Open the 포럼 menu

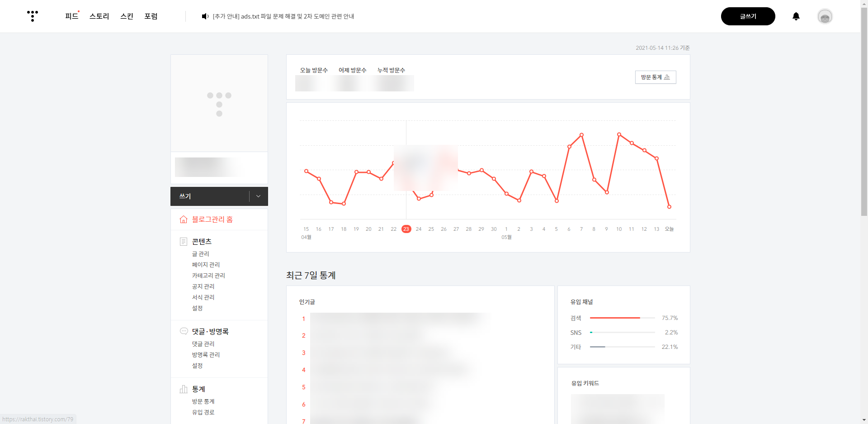151,16
